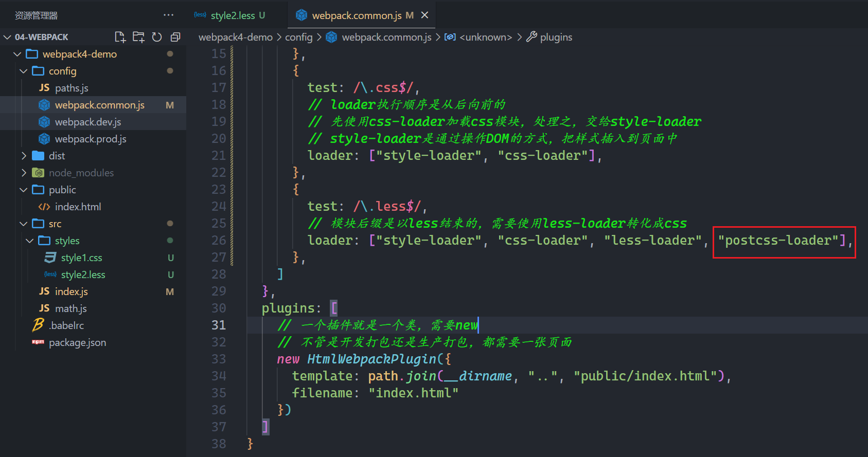The height and width of the screenshot is (457, 868).
Task: Collapse the config folder chevron
Action: [23, 71]
